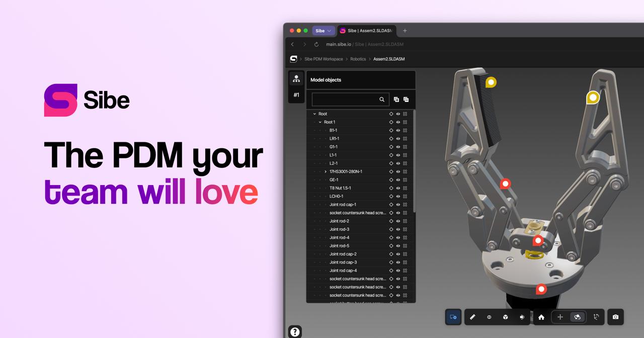
Task: Hide the Joint rod-2 component
Action: [x=397, y=221]
